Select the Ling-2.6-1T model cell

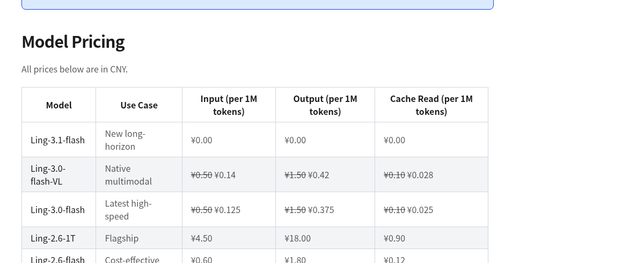(x=59, y=238)
